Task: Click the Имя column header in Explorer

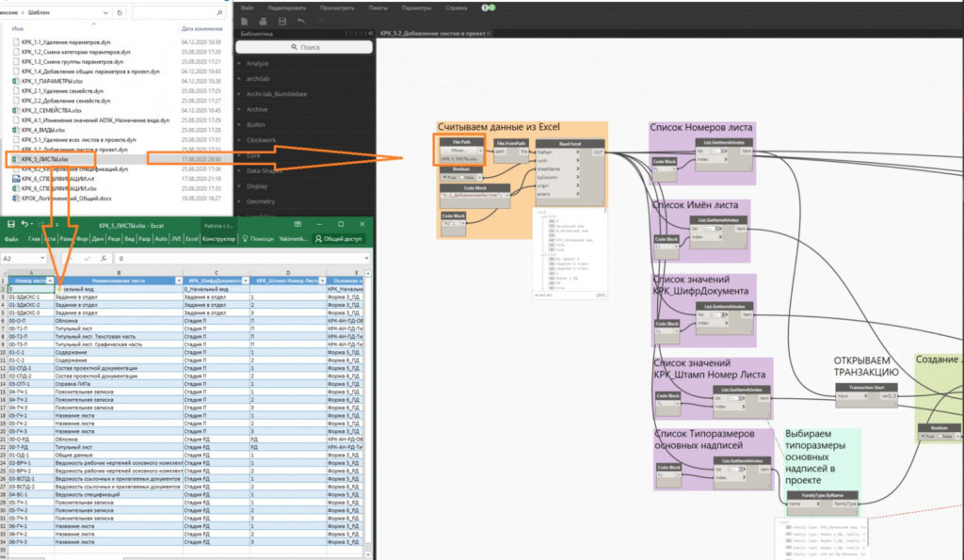Action: pyautogui.click(x=17, y=29)
